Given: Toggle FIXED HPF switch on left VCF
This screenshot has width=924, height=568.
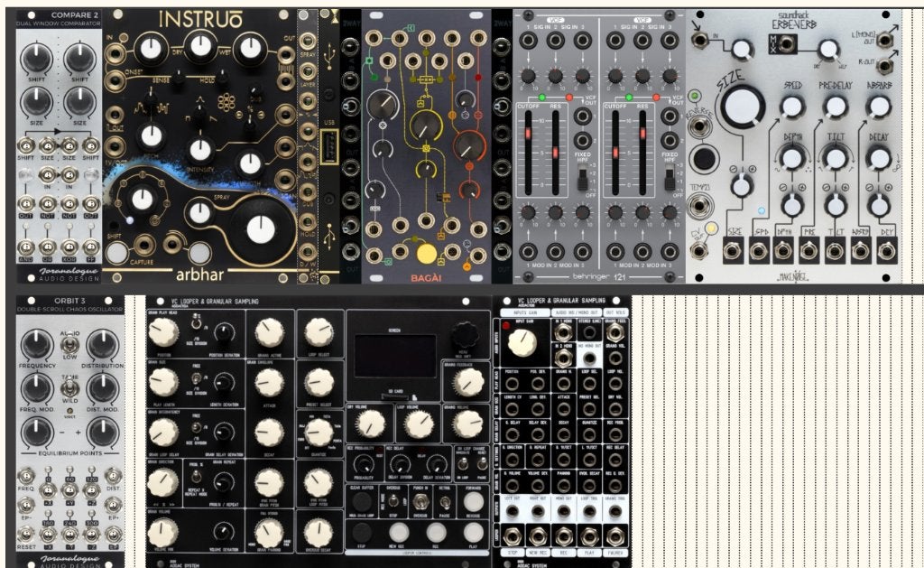Looking at the screenshot, I should 582,180.
